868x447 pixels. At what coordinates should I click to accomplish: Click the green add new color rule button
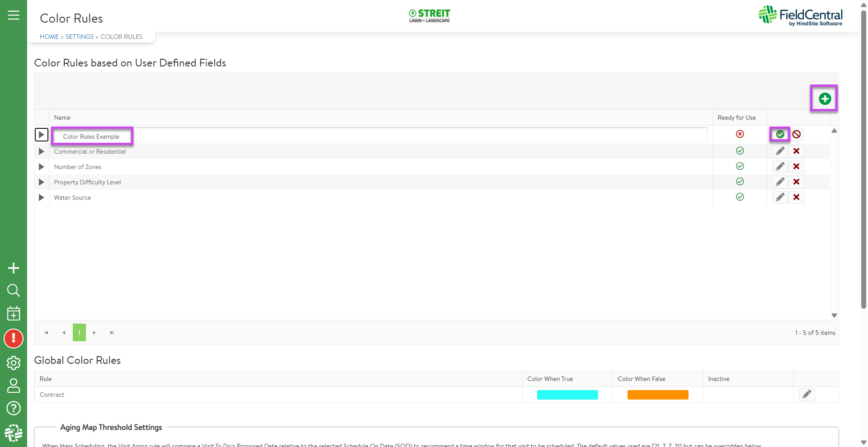(825, 99)
